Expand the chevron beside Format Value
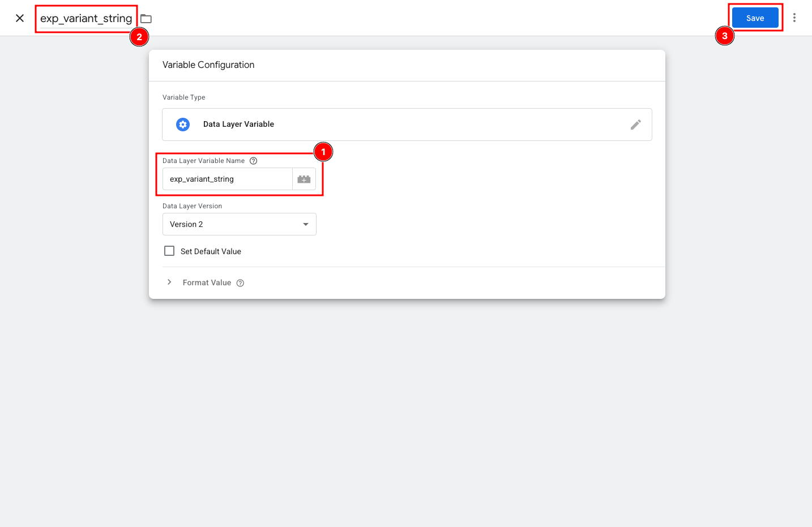This screenshot has width=812, height=527. coord(169,282)
